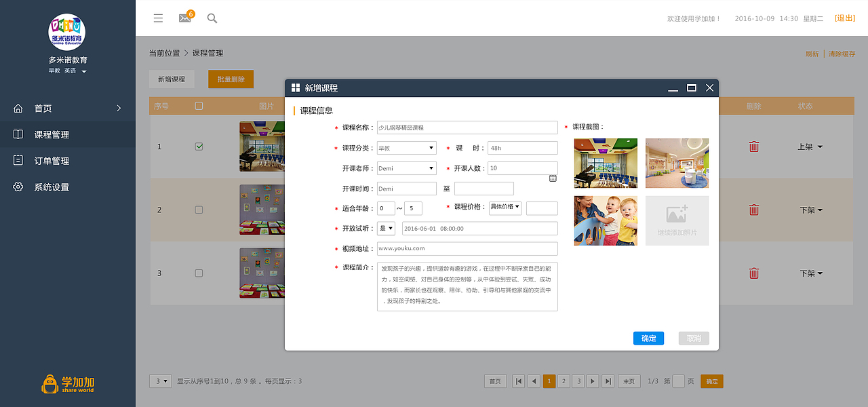Click the calendar icon beside 开课人数

553,177
